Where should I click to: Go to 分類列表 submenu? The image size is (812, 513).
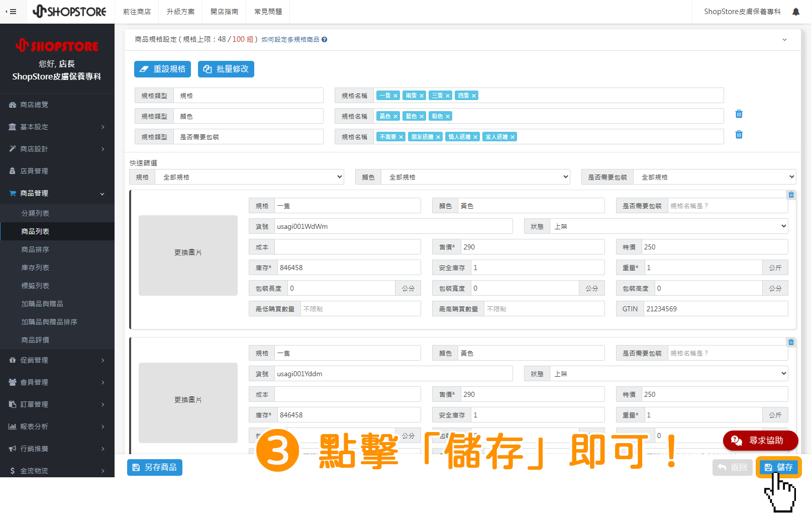[57, 213]
